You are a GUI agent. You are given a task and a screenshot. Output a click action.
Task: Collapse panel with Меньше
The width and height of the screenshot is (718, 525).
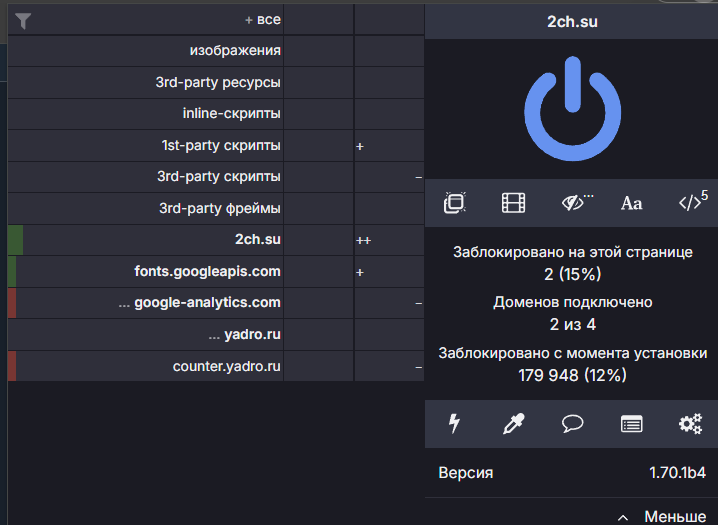click(662, 517)
